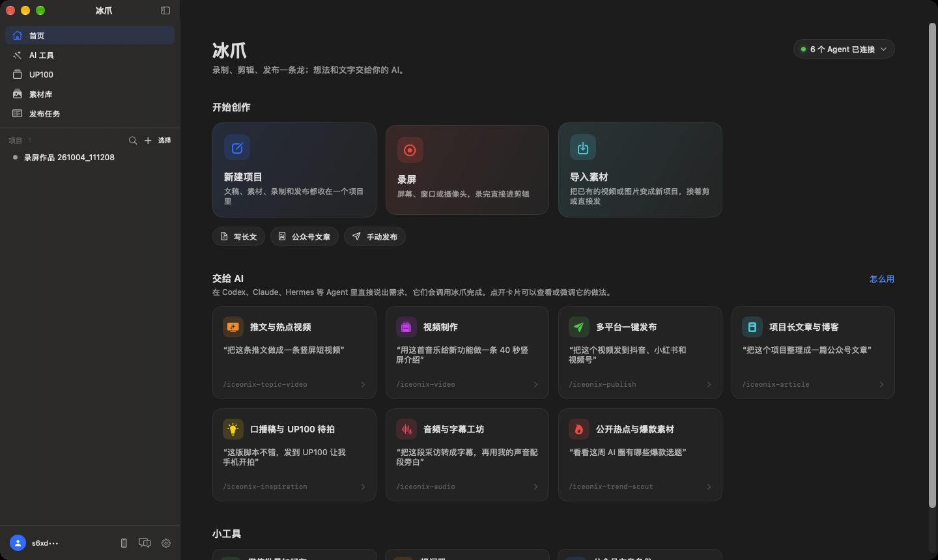The width and height of the screenshot is (938, 560).
Task: Click text 屏幕、窗口或摄像头，录完直接进剪辑
Action: coord(463,193)
